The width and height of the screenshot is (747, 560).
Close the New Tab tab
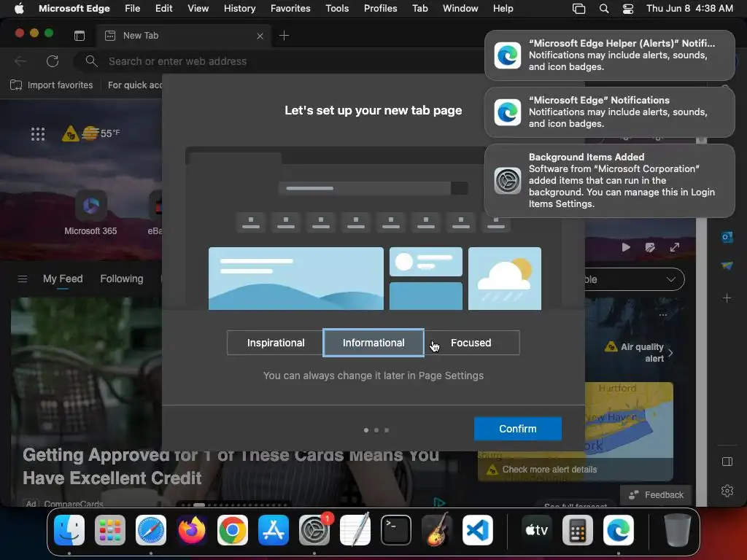click(x=260, y=36)
